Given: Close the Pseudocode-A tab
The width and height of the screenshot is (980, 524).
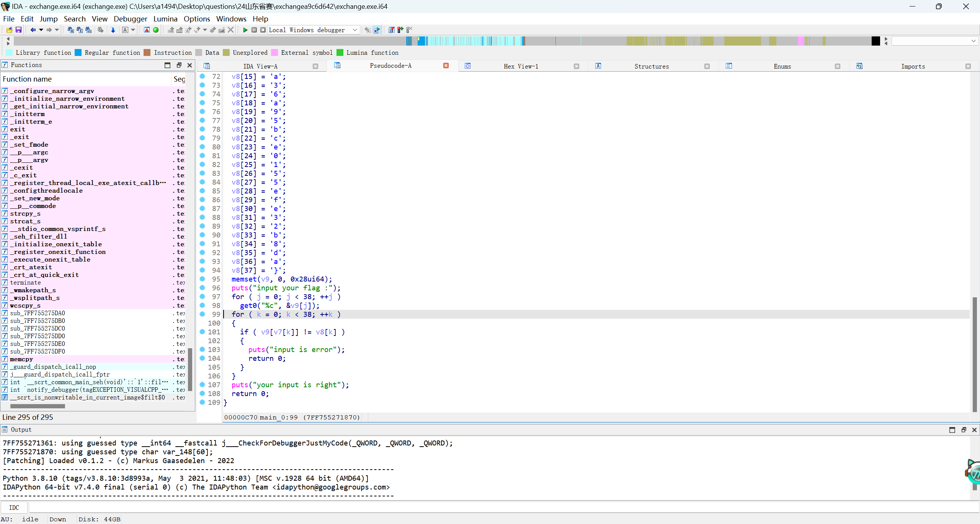Looking at the screenshot, I should click(446, 65).
